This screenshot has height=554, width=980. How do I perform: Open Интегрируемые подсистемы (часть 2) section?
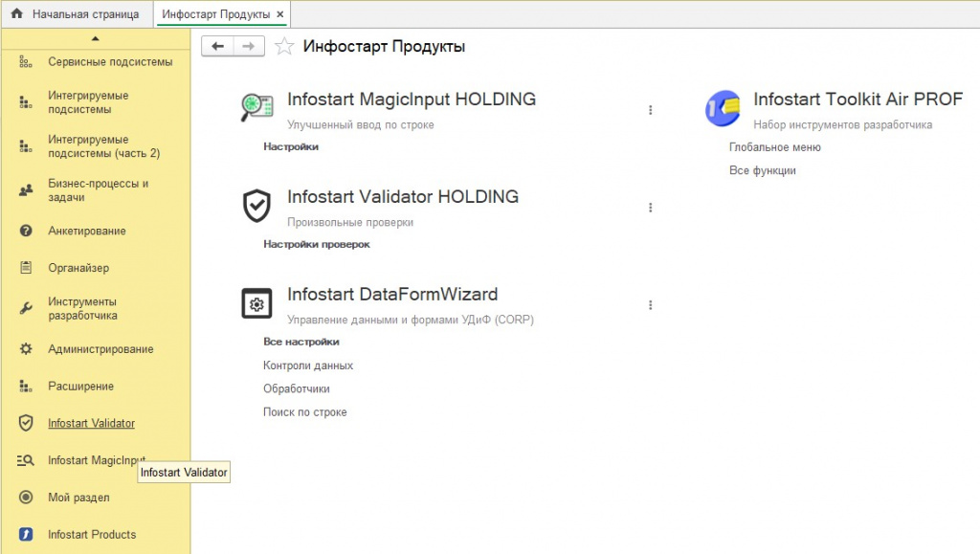pyautogui.click(x=103, y=146)
